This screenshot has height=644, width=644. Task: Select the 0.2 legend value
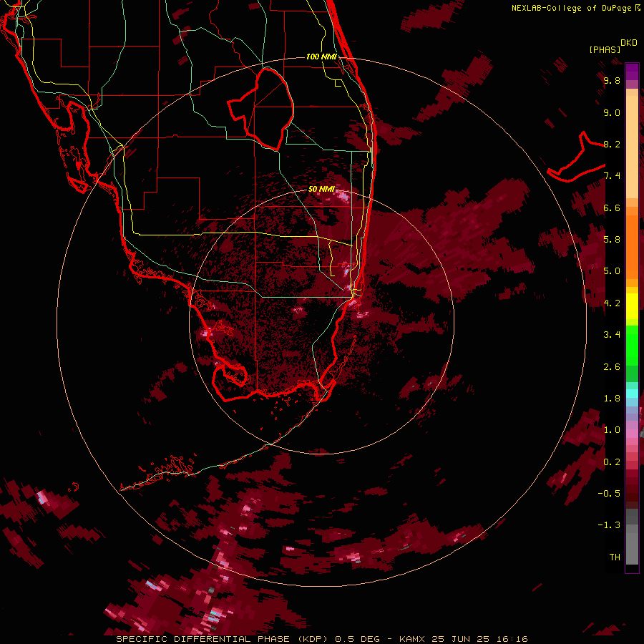pos(612,462)
